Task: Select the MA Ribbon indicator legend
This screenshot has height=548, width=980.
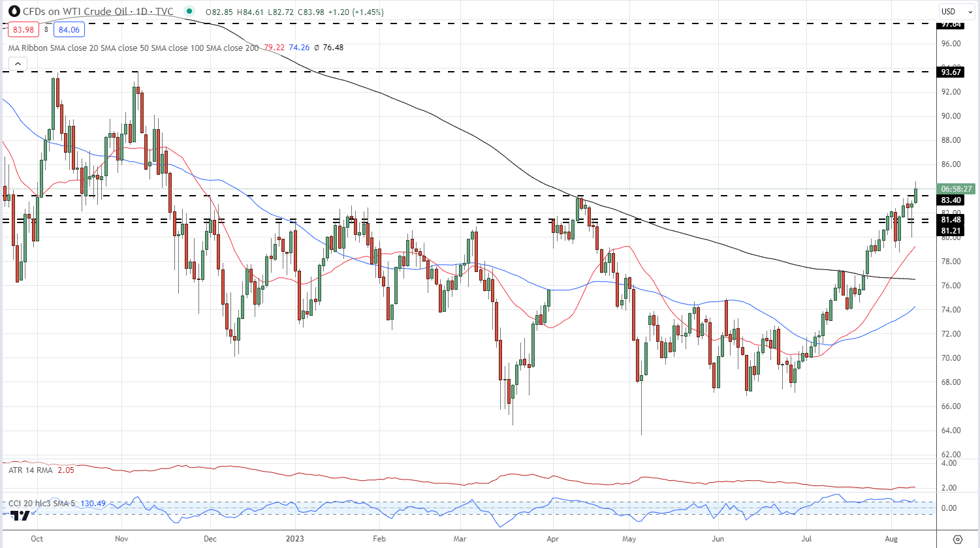Action: tap(133, 48)
